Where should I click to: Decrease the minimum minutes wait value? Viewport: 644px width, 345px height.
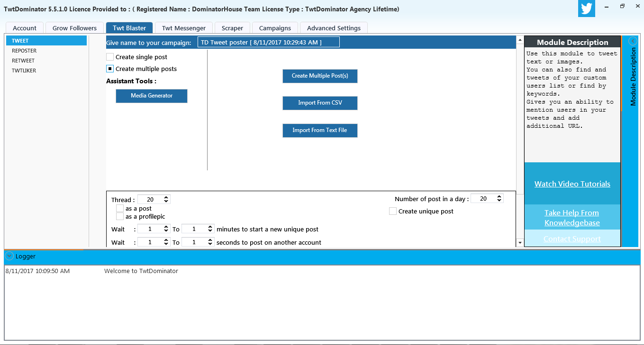(x=166, y=231)
